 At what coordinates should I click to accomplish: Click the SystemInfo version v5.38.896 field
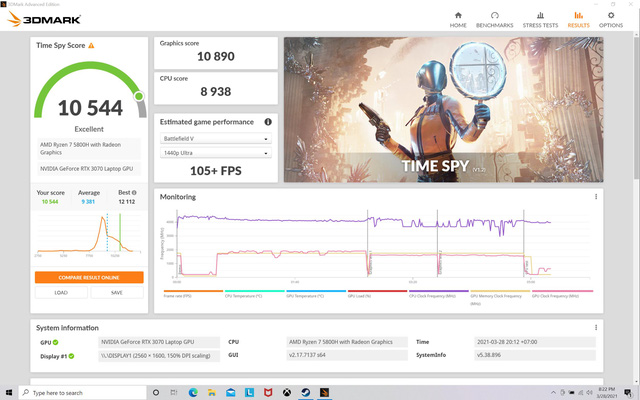tap(535, 355)
